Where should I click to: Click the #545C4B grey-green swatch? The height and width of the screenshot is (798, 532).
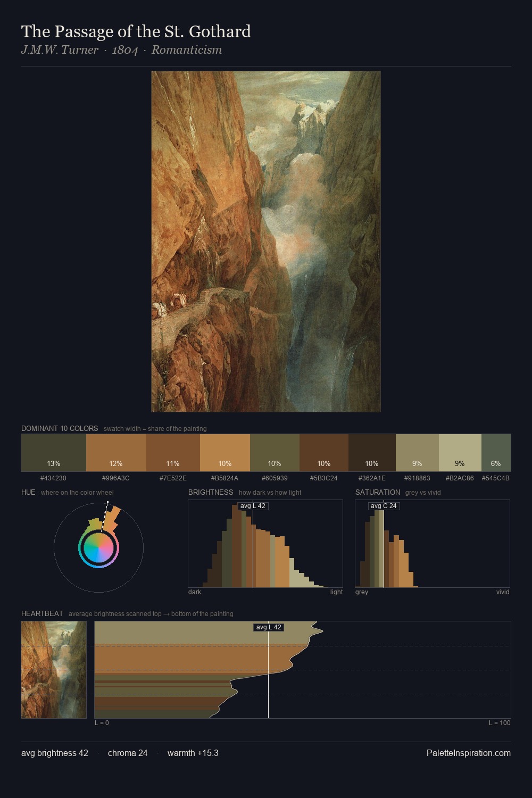(496, 453)
